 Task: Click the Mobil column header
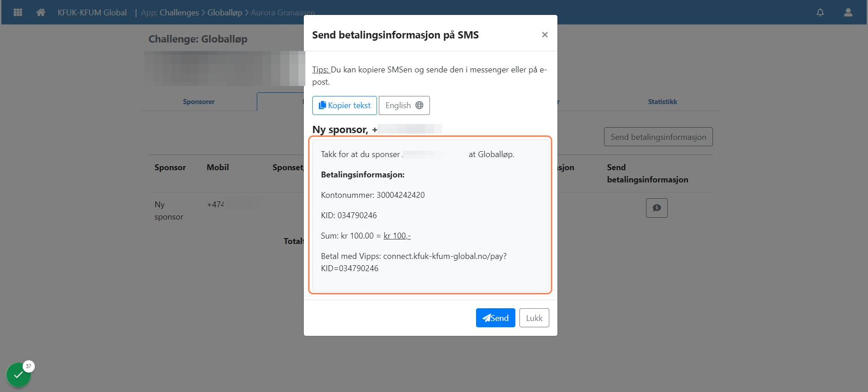click(x=218, y=167)
